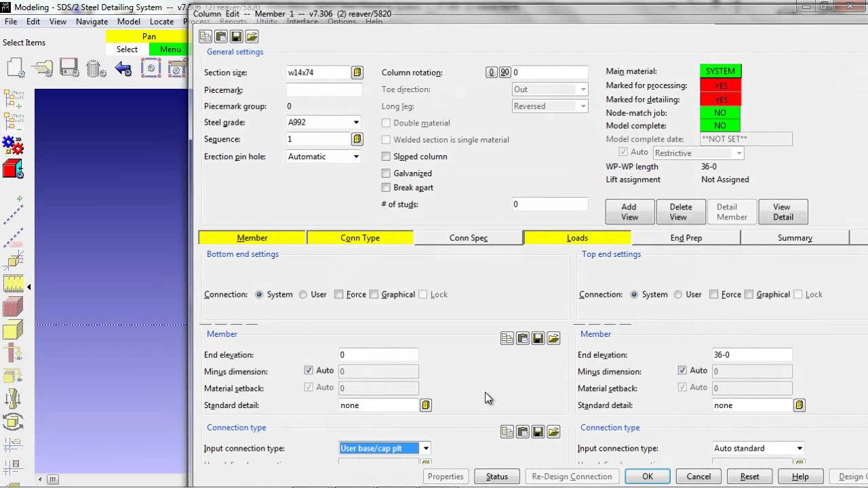Switch to the End Prep tab
The width and height of the screenshot is (868, 488).
(x=686, y=238)
